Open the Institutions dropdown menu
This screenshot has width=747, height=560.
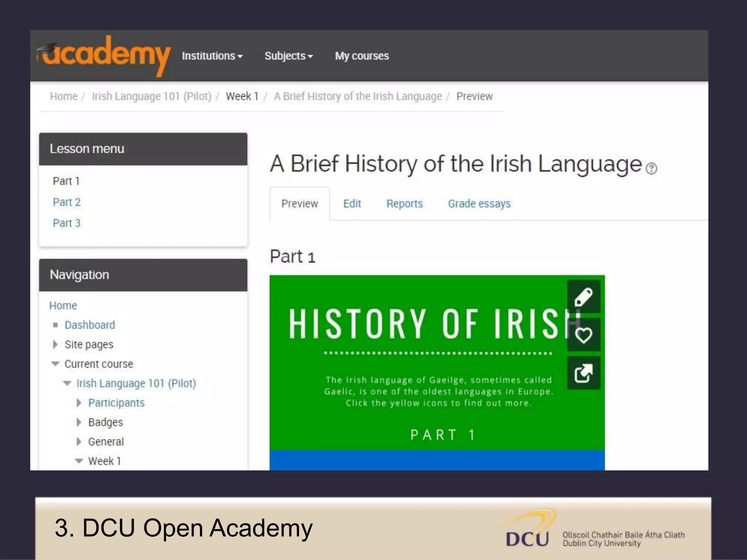212,56
